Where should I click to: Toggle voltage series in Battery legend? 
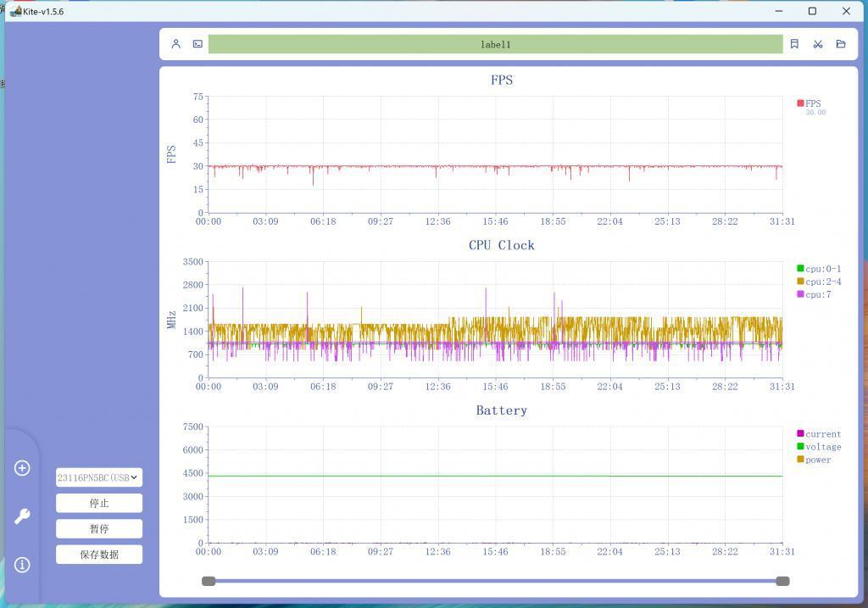[x=819, y=446]
